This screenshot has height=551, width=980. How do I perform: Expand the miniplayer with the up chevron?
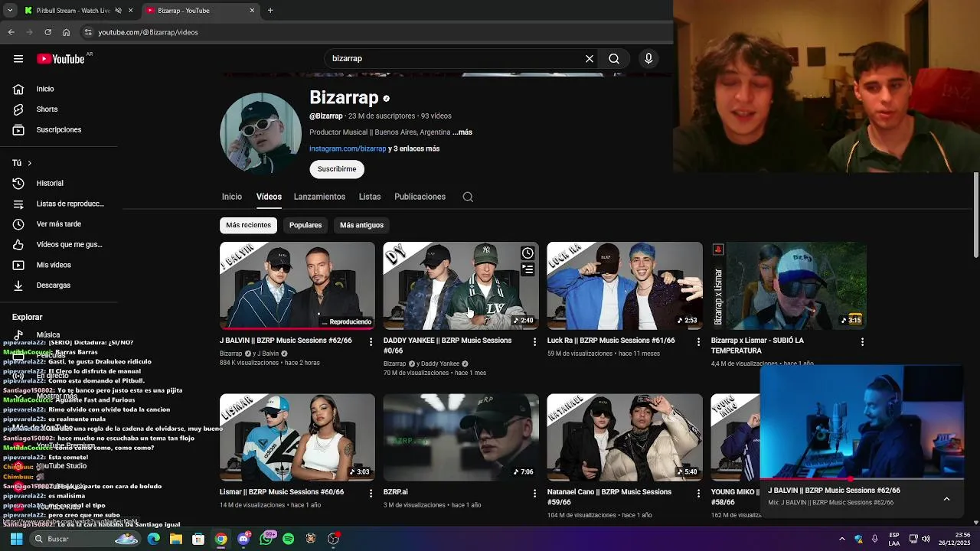tap(946, 498)
